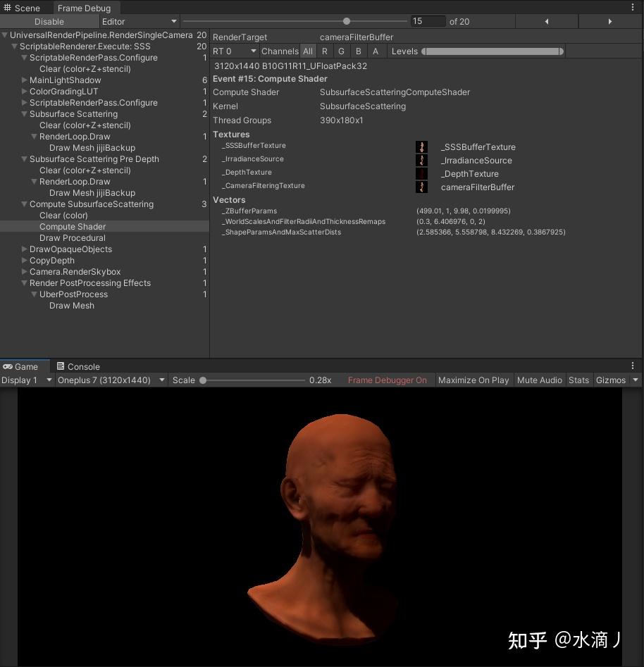Open the Gizmos dropdown arrow
Screen dimensions: 644x667
click(x=636, y=380)
